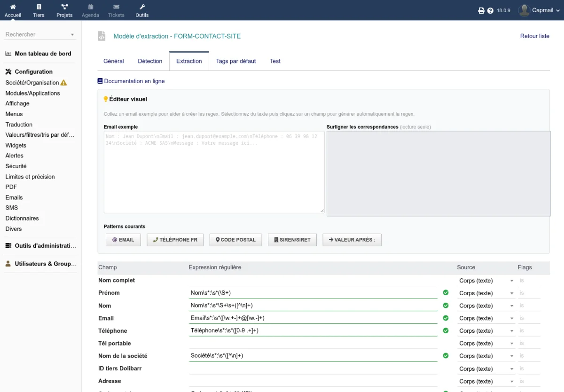Open Source dropdown for ID tiers Dolibarr
Viewport: 564px width, 392px height.
click(486, 368)
